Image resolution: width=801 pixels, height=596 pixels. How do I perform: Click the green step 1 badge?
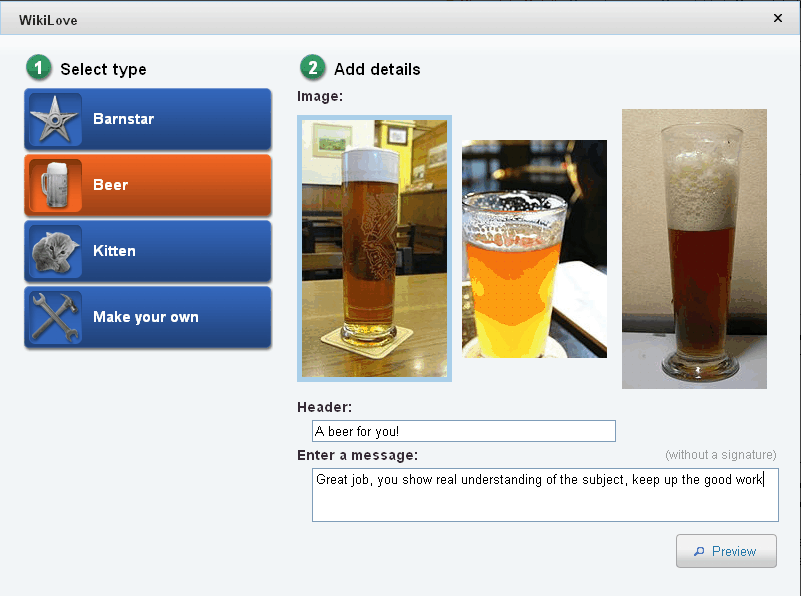pos(39,69)
